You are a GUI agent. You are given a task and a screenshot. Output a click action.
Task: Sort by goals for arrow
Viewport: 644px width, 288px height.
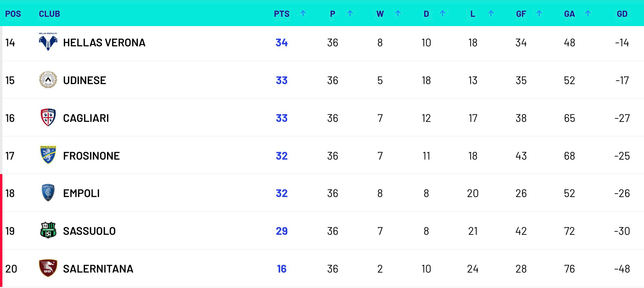coord(539,14)
